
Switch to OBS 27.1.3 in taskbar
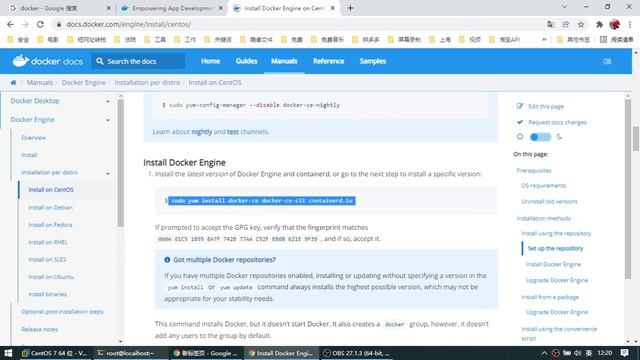coord(357,353)
